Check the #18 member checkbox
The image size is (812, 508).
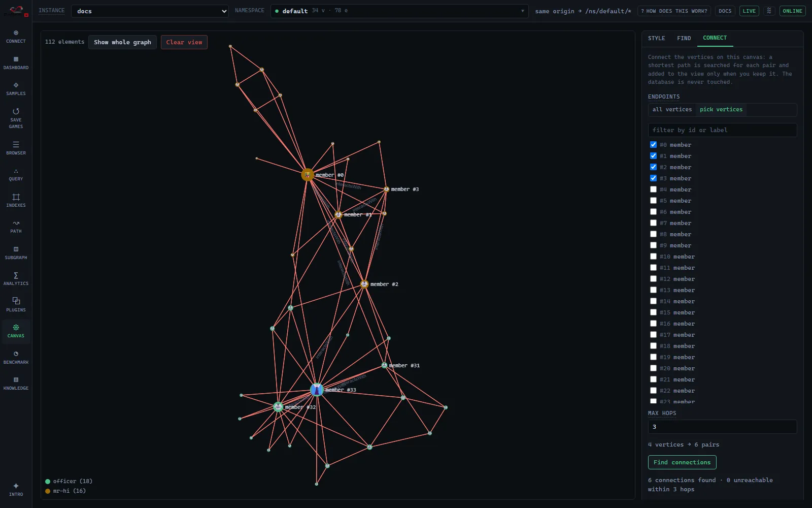tap(653, 346)
